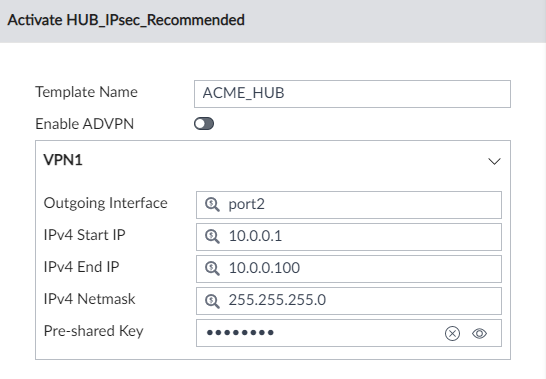Click the IPv4 Start IP label
Viewport: 546px width, 379px height.
(85, 235)
